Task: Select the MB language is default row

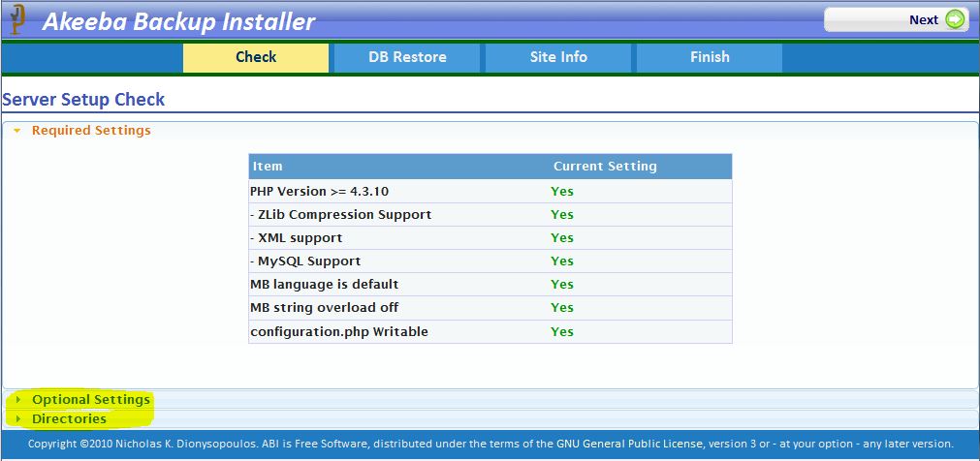Action: point(490,284)
